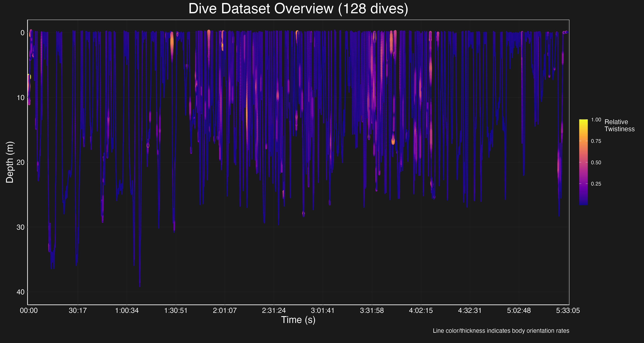Click the caption about line color/thickness

pos(501,331)
